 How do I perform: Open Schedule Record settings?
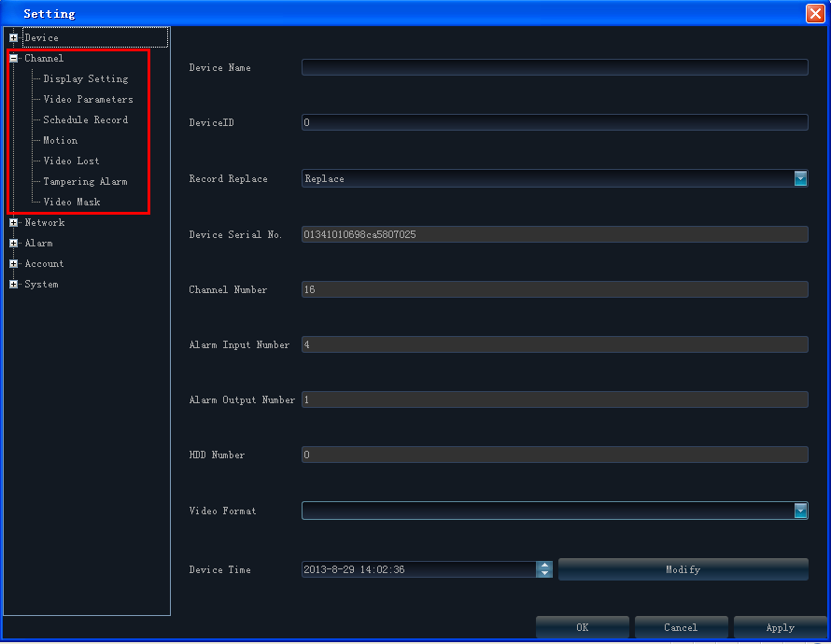(x=85, y=119)
